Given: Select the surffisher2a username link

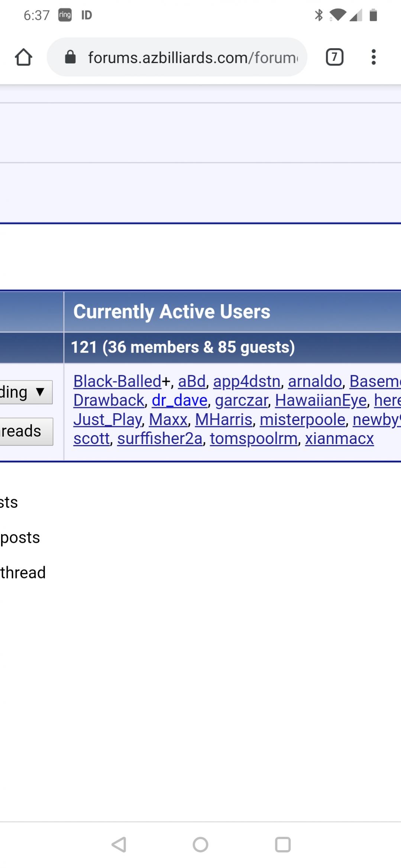Looking at the screenshot, I should (x=160, y=438).
